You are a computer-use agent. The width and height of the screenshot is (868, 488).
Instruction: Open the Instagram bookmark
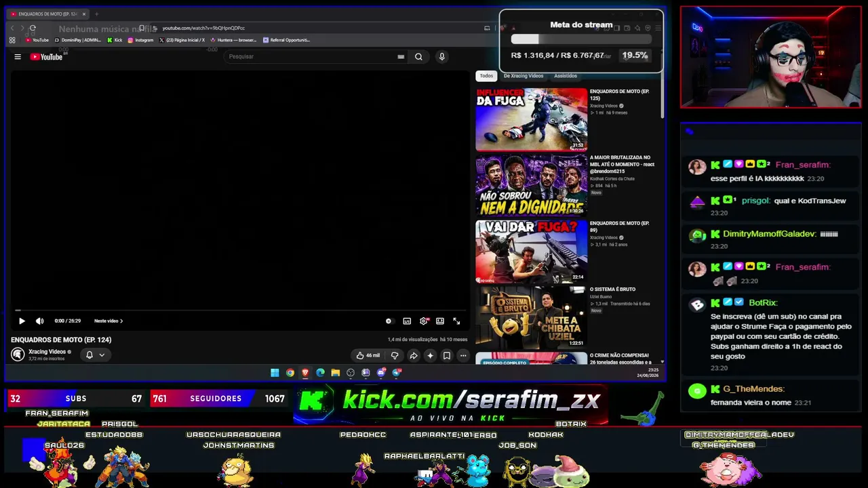coord(140,40)
